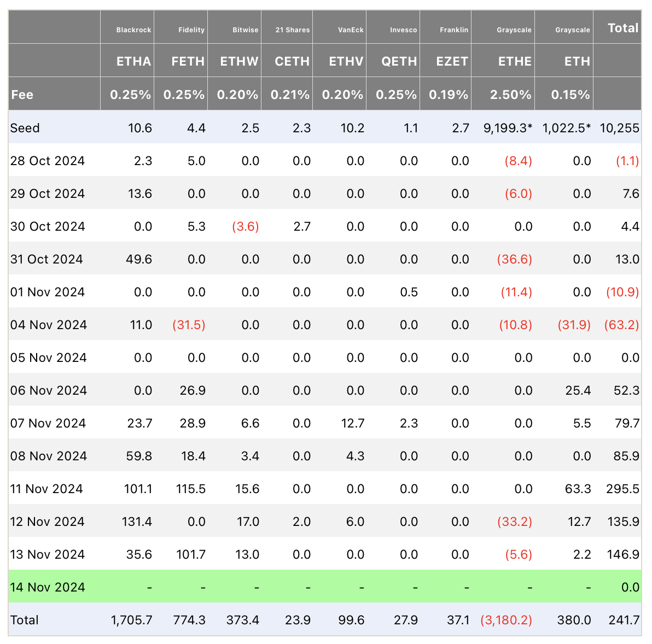Screen dimensions: 652x644
Task: Click the 21 Shares issuer label
Action: 292,30
